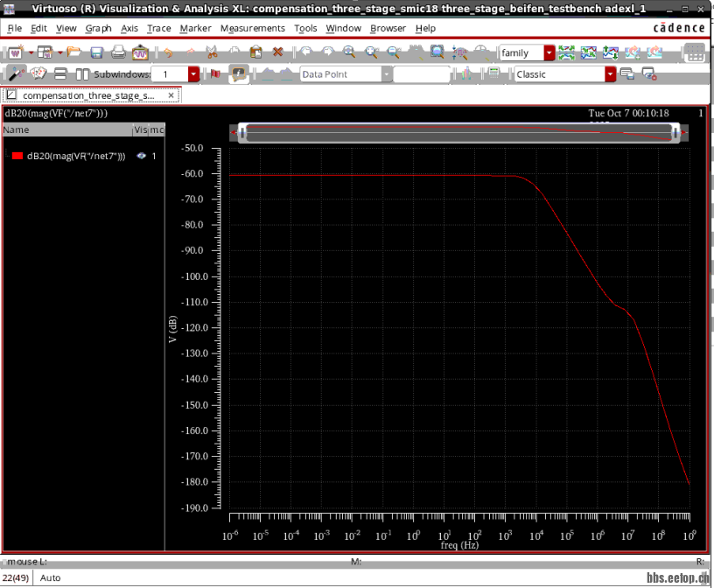Open the Measurements menu
Screen dimensions: 714x588
252,28
